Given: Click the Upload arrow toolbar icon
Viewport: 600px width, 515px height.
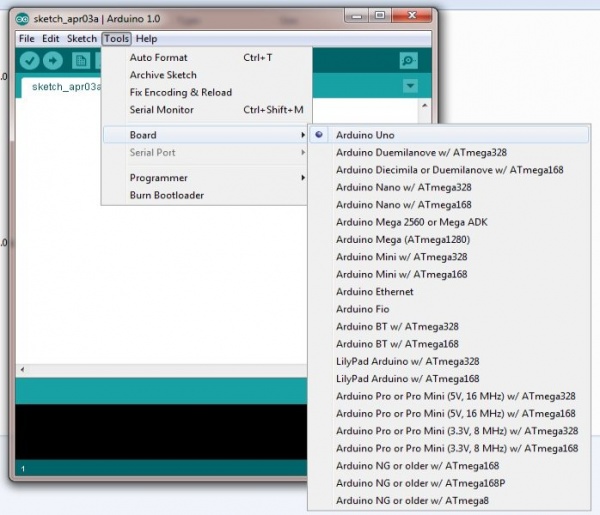Looking at the screenshot, I should [x=53, y=60].
